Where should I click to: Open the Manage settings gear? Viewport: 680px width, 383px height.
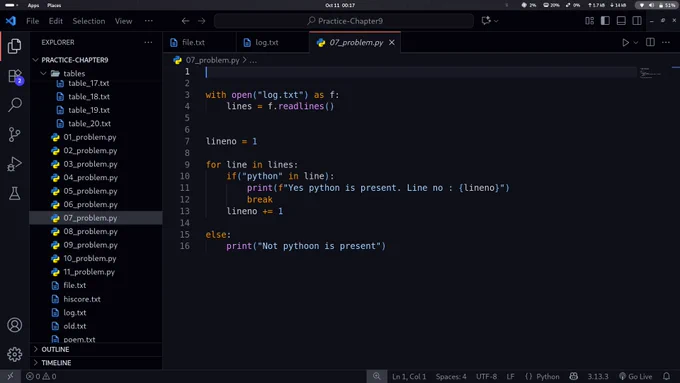pos(14,354)
